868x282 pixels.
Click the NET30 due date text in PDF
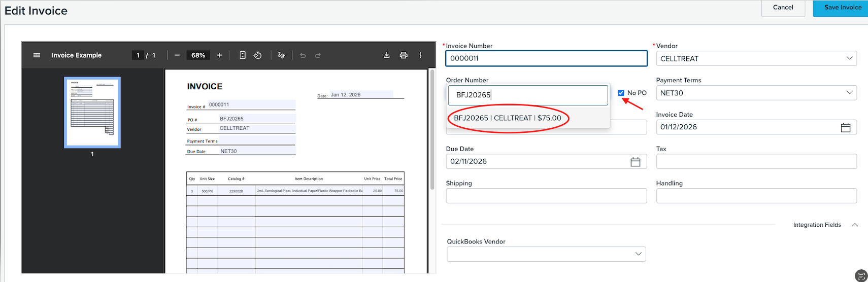228,151
